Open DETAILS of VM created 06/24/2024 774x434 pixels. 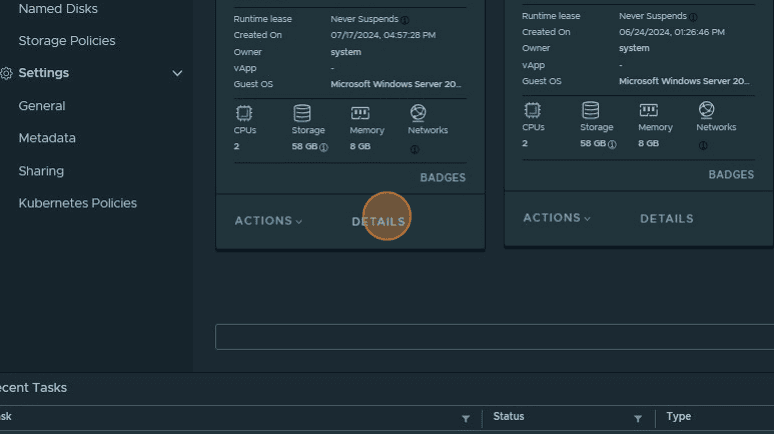pyautogui.click(x=666, y=218)
